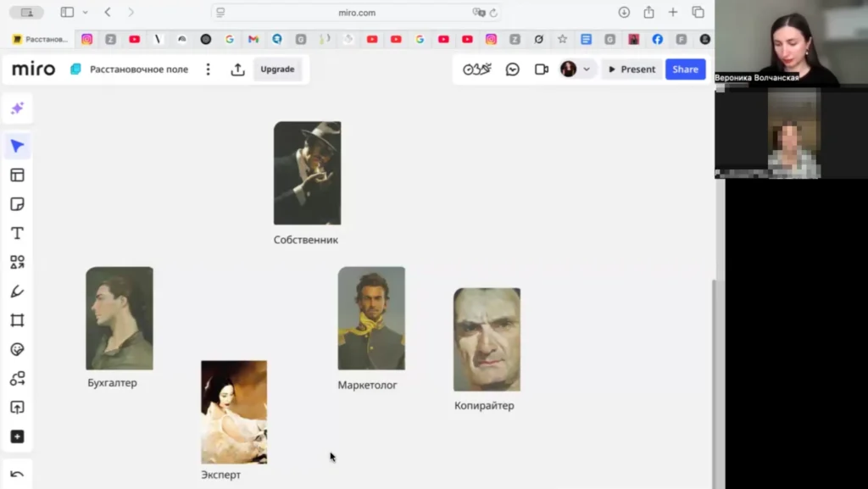Click the blue Share button
The height and width of the screenshot is (489, 868).
tap(685, 69)
